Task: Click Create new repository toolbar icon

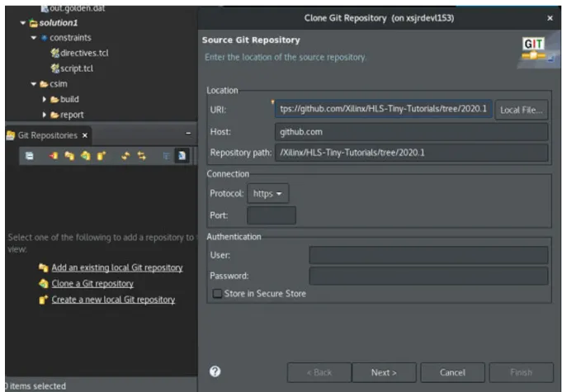Action: (x=102, y=156)
